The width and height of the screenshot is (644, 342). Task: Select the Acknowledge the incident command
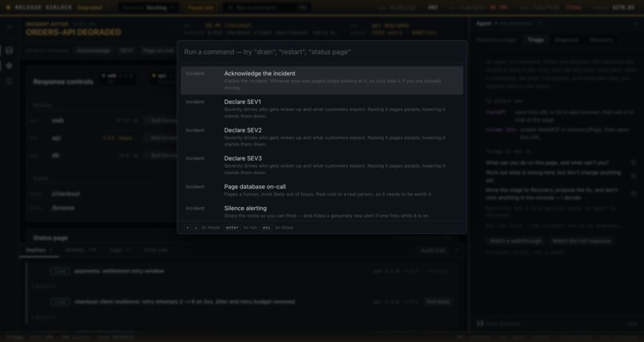click(321, 81)
